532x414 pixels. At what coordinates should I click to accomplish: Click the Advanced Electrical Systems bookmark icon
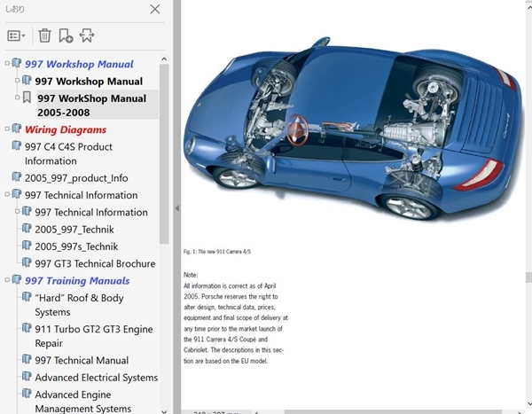click(x=27, y=377)
